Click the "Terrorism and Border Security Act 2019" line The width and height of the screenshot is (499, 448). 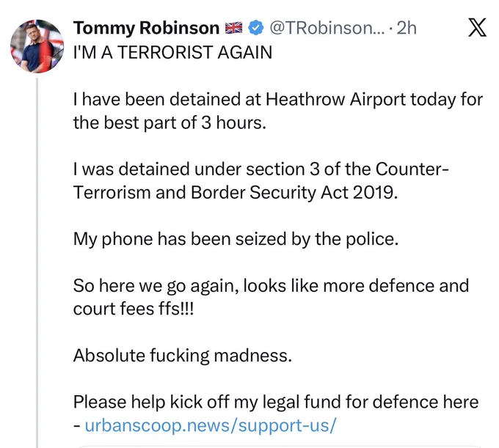(x=236, y=192)
